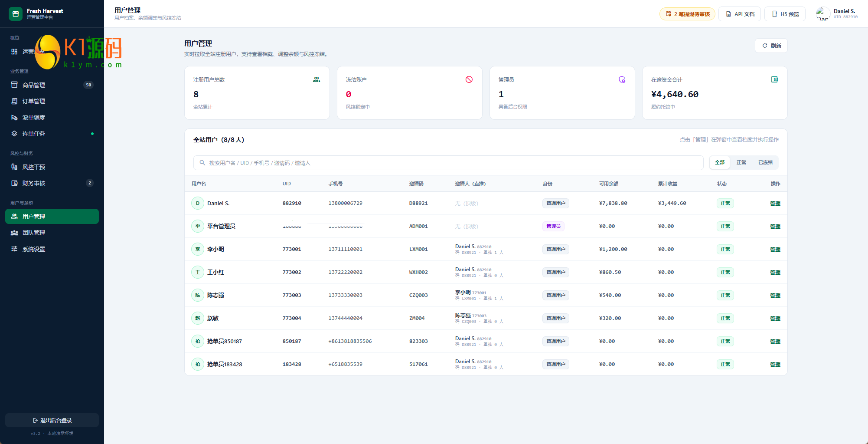Click the 管理员 shield icon

click(622, 79)
